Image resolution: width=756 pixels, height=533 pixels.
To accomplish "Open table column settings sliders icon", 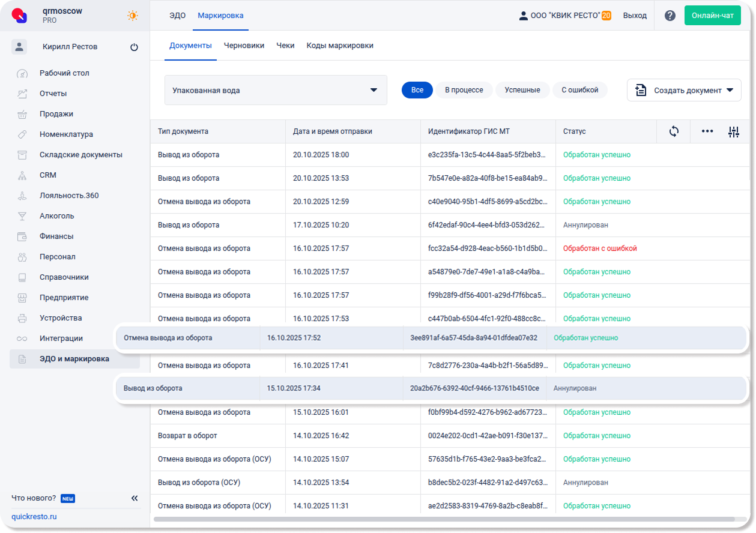I will coord(733,132).
